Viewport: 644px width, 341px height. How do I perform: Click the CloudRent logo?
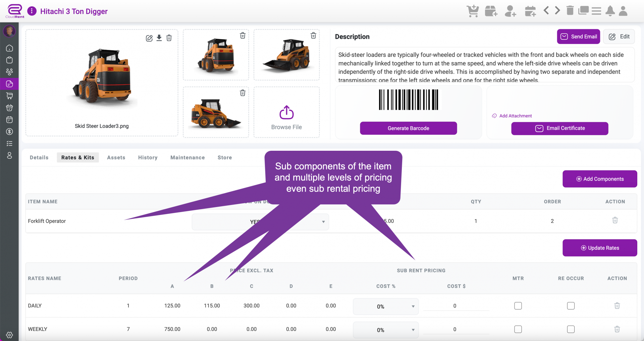(x=15, y=11)
